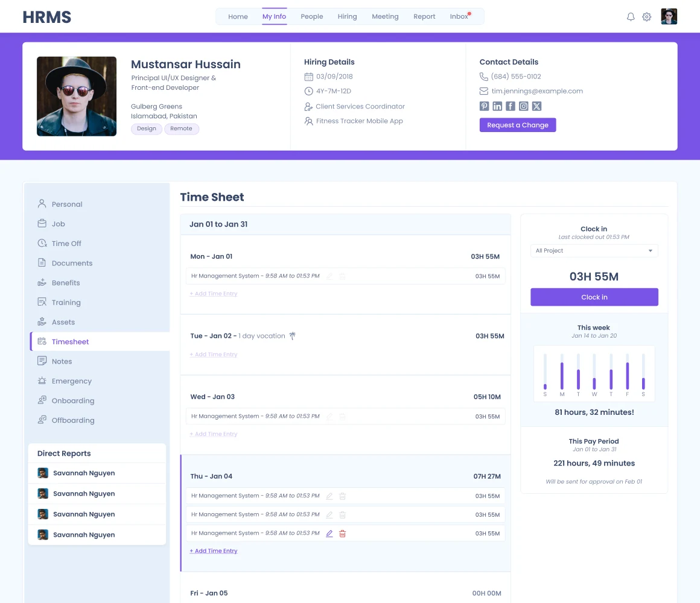Open the Report tab
Viewport: 700px width, 603px height.
click(424, 16)
